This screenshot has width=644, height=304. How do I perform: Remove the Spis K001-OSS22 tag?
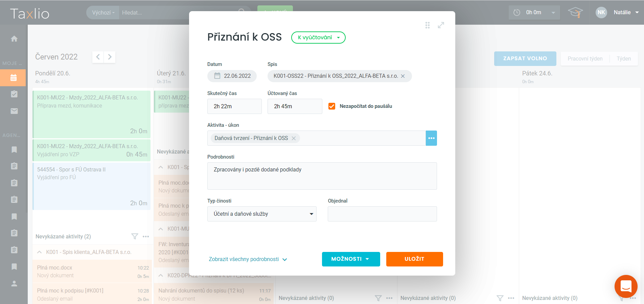(403, 76)
